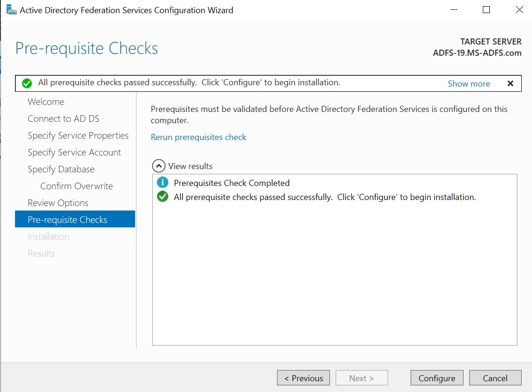
Task: Click the ADFS-19.MS-ADFS.com target server name
Action: coord(477,53)
